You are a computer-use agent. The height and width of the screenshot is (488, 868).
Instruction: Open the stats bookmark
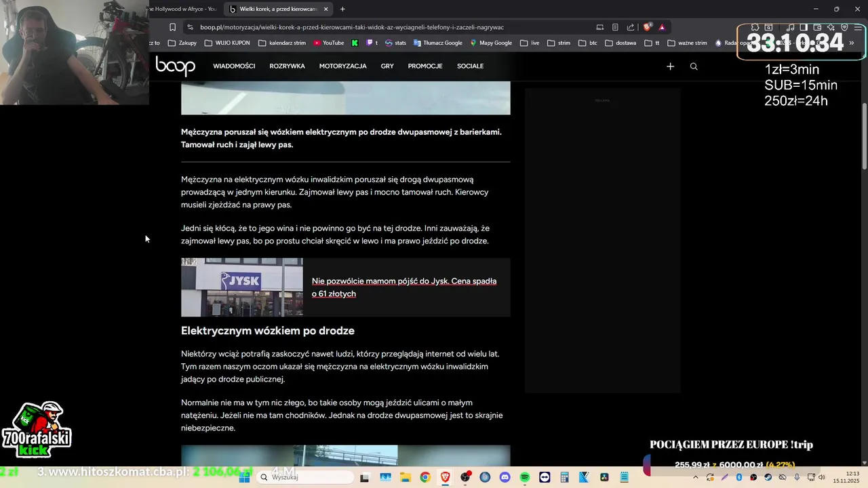tap(395, 43)
